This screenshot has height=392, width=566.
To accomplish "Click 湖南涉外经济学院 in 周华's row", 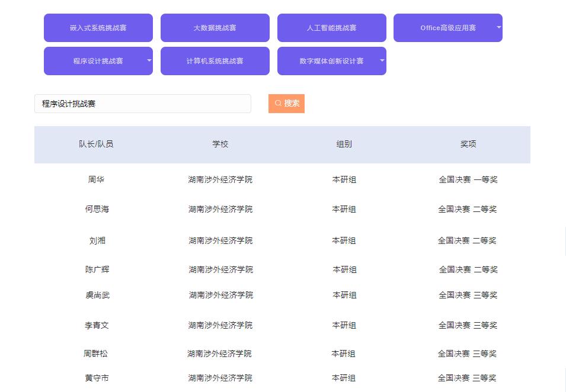I will point(220,179).
